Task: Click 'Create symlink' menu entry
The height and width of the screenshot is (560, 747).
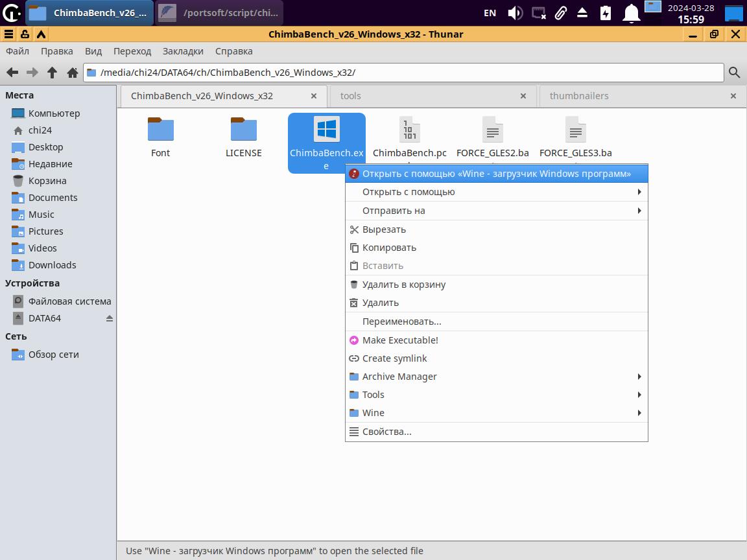Action: 497,358
